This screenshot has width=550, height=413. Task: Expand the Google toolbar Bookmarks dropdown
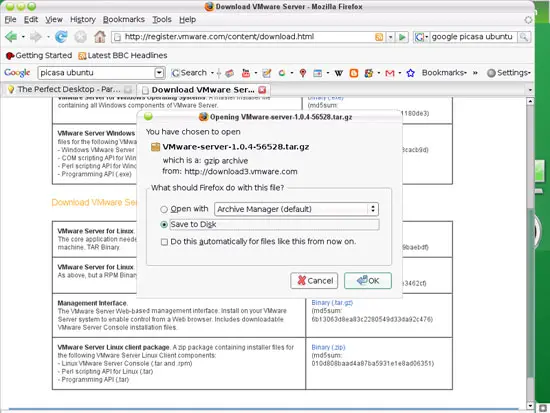click(444, 73)
